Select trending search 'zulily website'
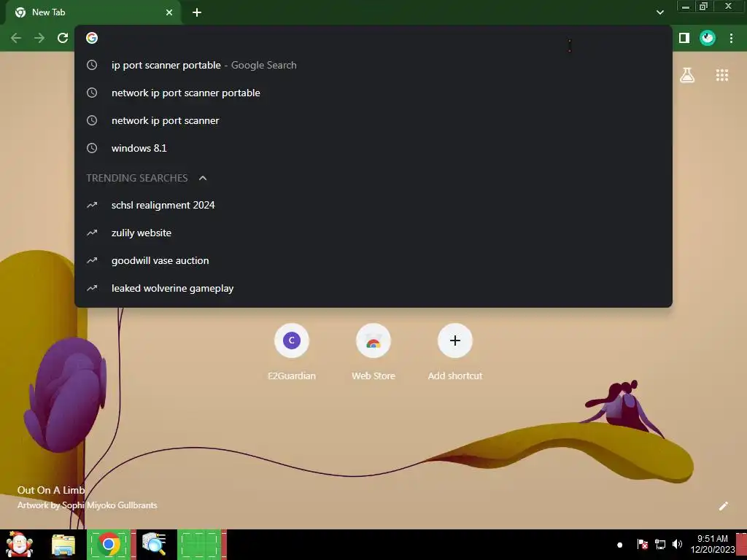The height and width of the screenshot is (560, 747). tap(373, 233)
